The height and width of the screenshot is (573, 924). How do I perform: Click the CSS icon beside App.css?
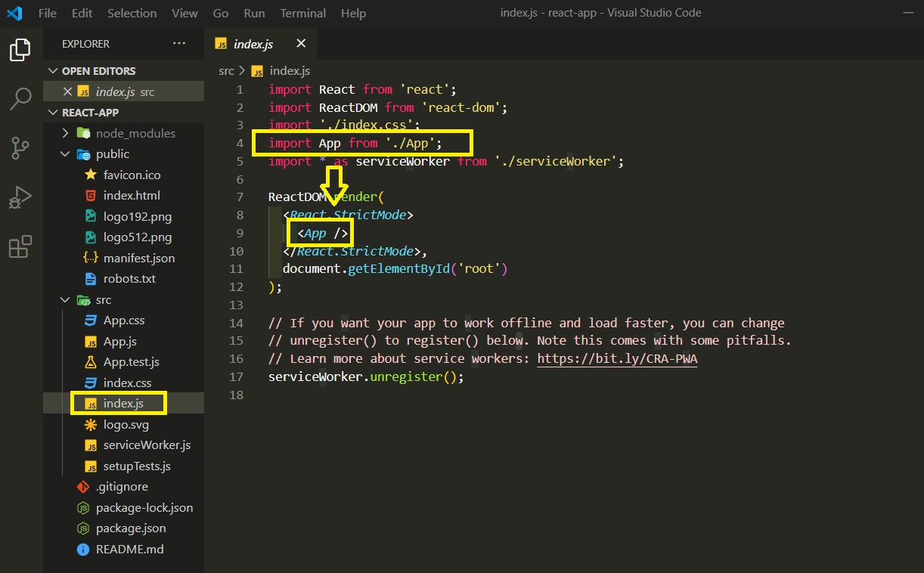(90, 321)
